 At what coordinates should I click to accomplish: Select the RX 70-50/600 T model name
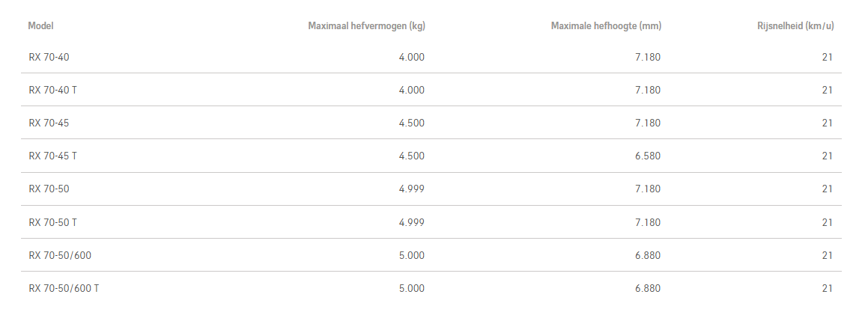tap(64, 288)
